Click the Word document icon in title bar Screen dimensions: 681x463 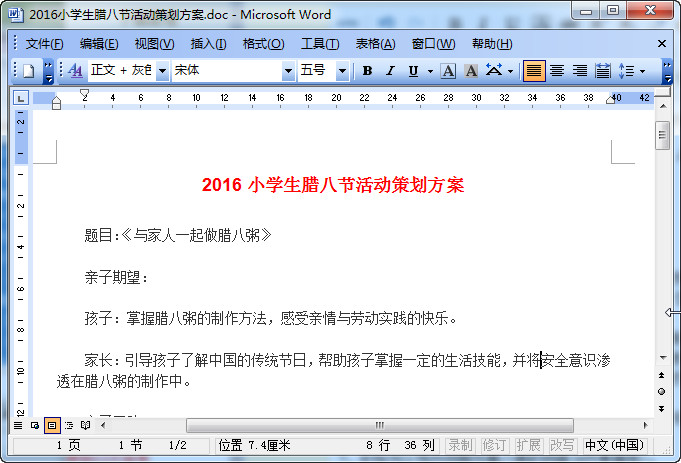15,14
